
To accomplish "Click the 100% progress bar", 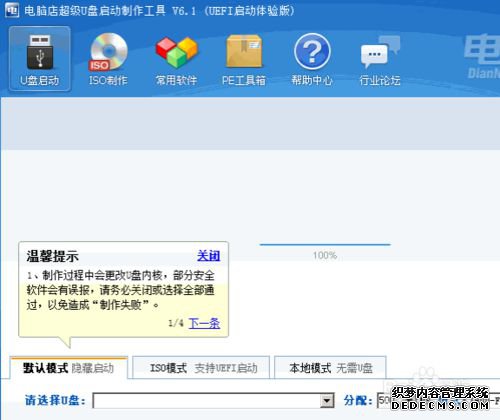I will click(x=325, y=245).
